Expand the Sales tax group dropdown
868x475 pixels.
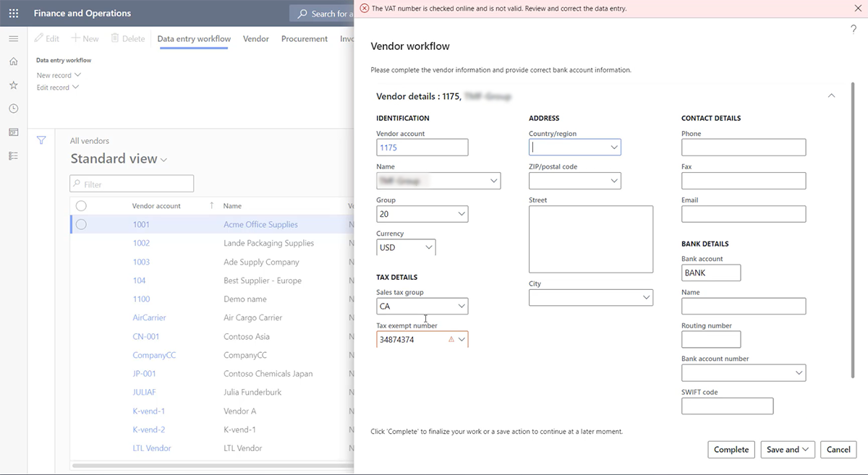tap(461, 306)
